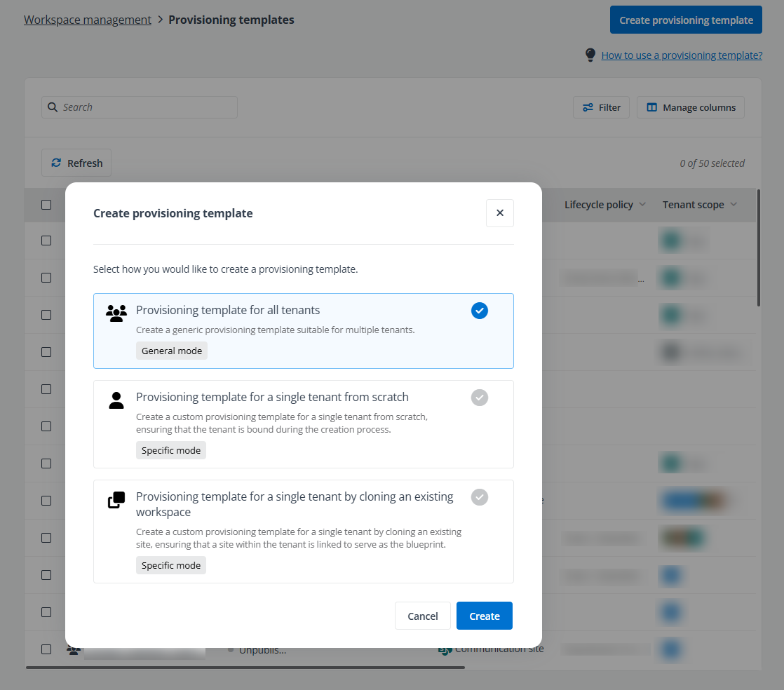Image resolution: width=784 pixels, height=690 pixels.
Task: Click the clone workspace stacked icon
Action: tap(116, 497)
